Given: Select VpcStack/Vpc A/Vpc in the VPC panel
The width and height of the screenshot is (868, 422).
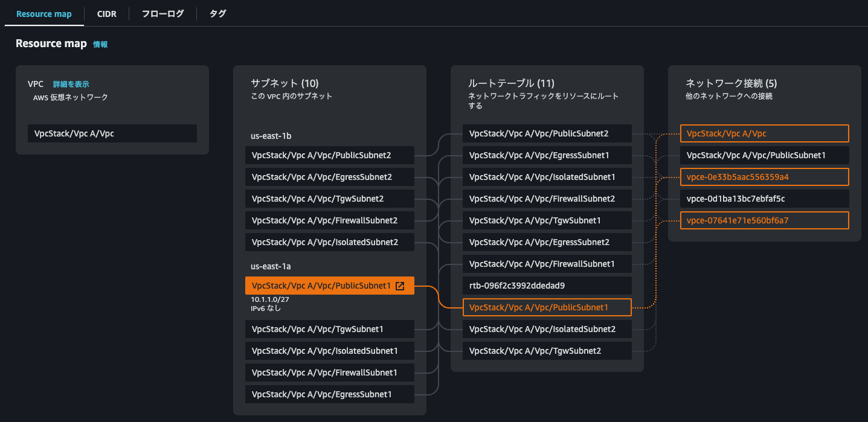Looking at the screenshot, I should click(112, 133).
